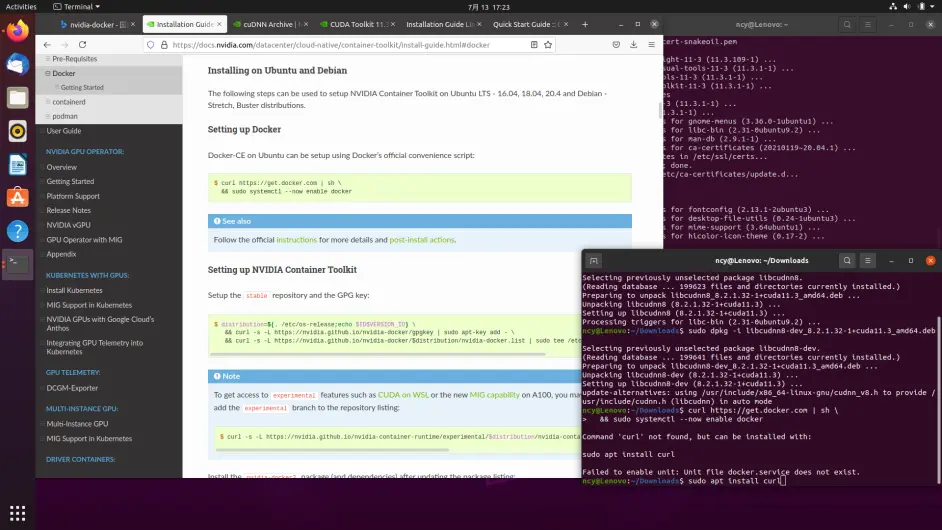Image resolution: width=942 pixels, height=530 pixels.
Task: Open Activities overview
Action: [x=21, y=7]
